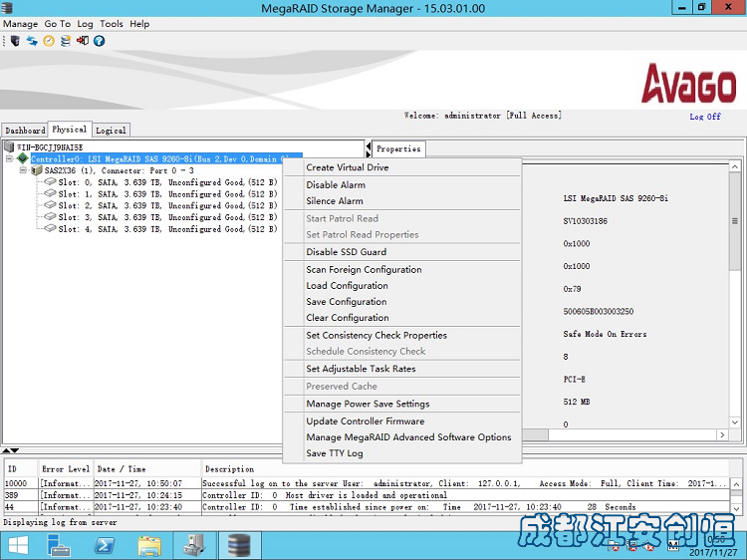This screenshot has width=747, height=560.
Task: Choose Create Virtual Drive from context menu
Action: [402, 167]
